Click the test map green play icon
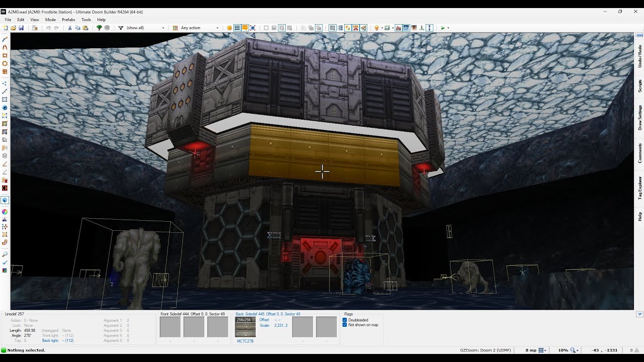The width and height of the screenshot is (644, 362). click(443, 28)
